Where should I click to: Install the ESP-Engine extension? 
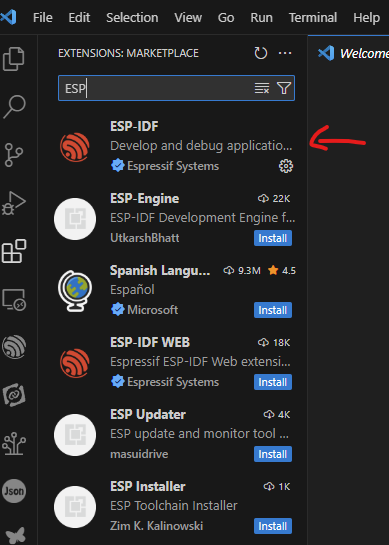(273, 238)
